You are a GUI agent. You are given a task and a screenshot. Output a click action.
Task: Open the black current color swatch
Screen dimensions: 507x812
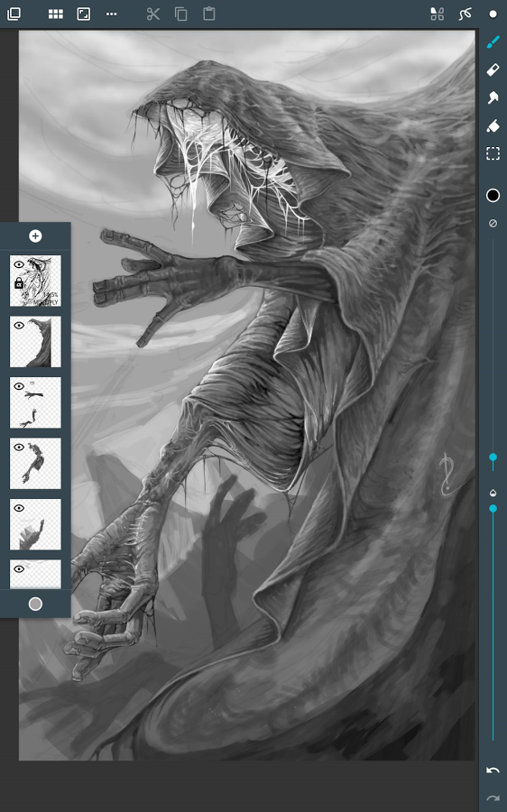point(493,195)
